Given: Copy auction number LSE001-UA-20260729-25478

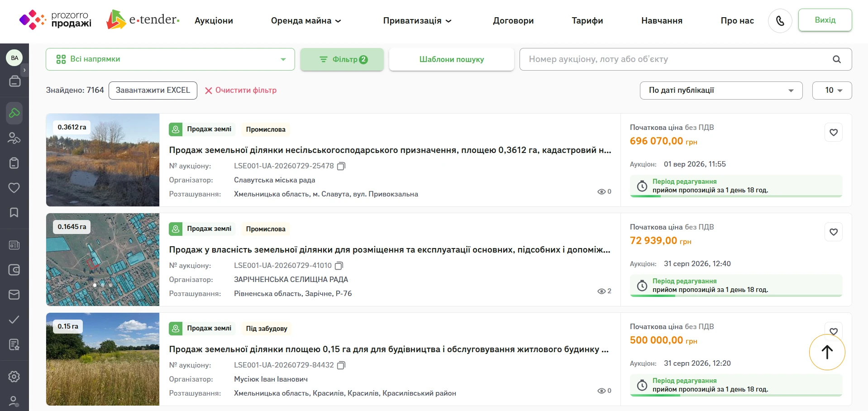Looking at the screenshot, I should (341, 166).
